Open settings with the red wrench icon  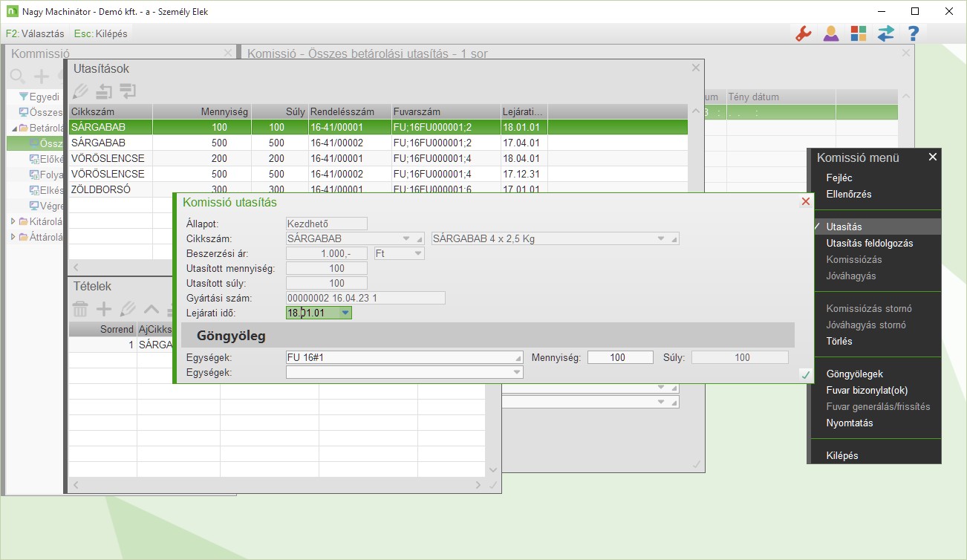pyautogui.click(x=803, y=33)
